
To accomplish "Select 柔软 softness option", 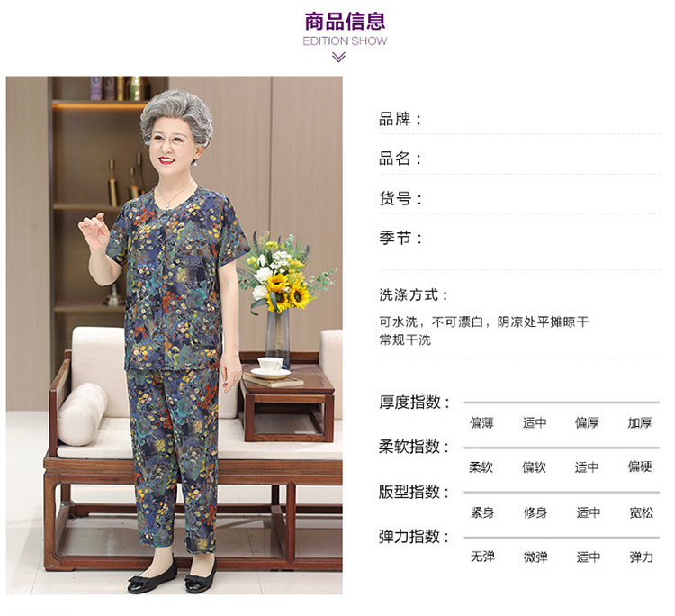I will 481,467.
